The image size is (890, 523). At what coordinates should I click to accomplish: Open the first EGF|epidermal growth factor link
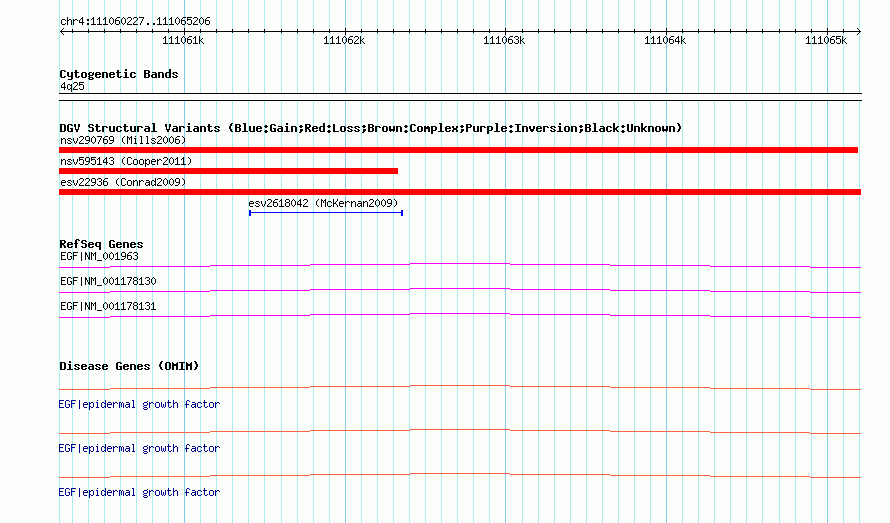139,404
